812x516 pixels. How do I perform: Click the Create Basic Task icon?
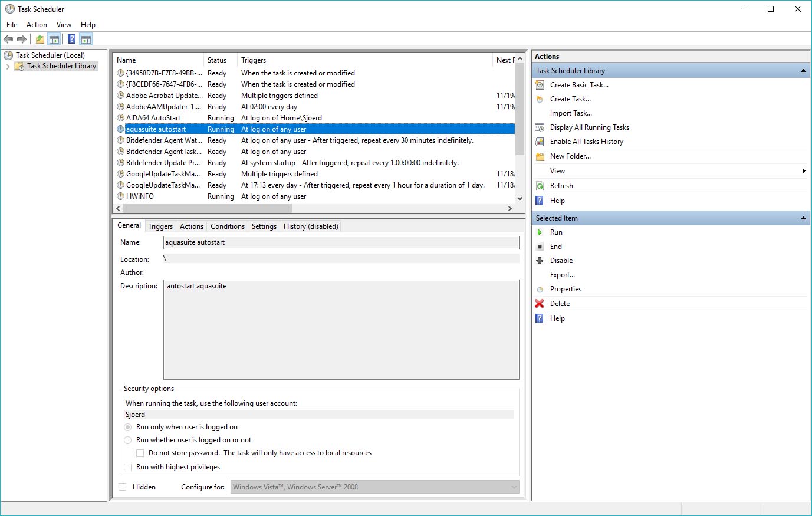540,85
